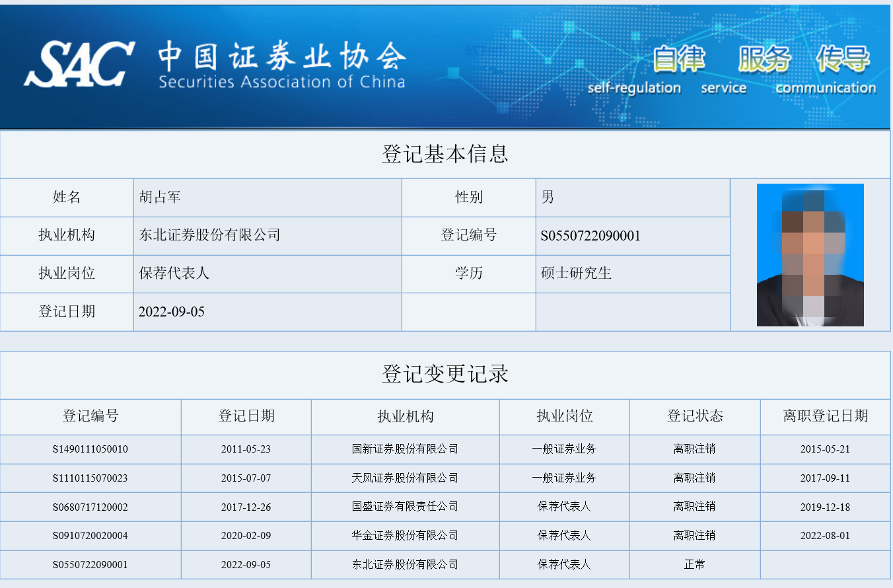Click the date 2017-12-26
The width and height of the screenshot is (893, 588).
[246, 507]
